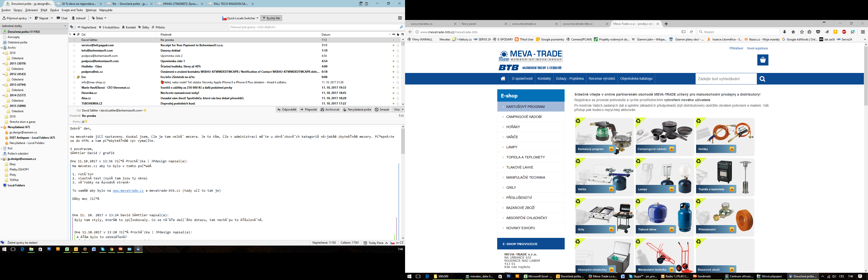Bookmark this page with the Firefox star icon

802,32
